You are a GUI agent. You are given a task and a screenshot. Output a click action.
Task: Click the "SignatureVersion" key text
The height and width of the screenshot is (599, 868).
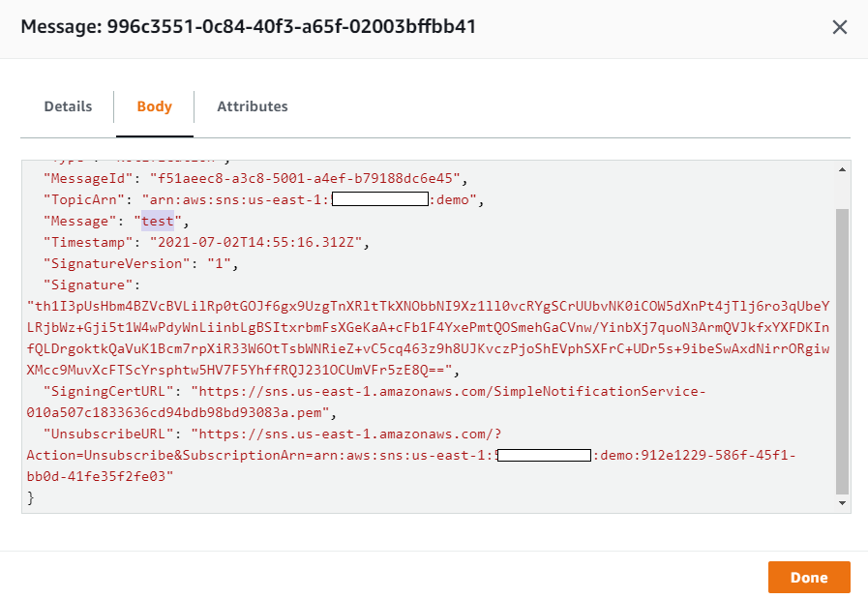(x=117, y=263)
